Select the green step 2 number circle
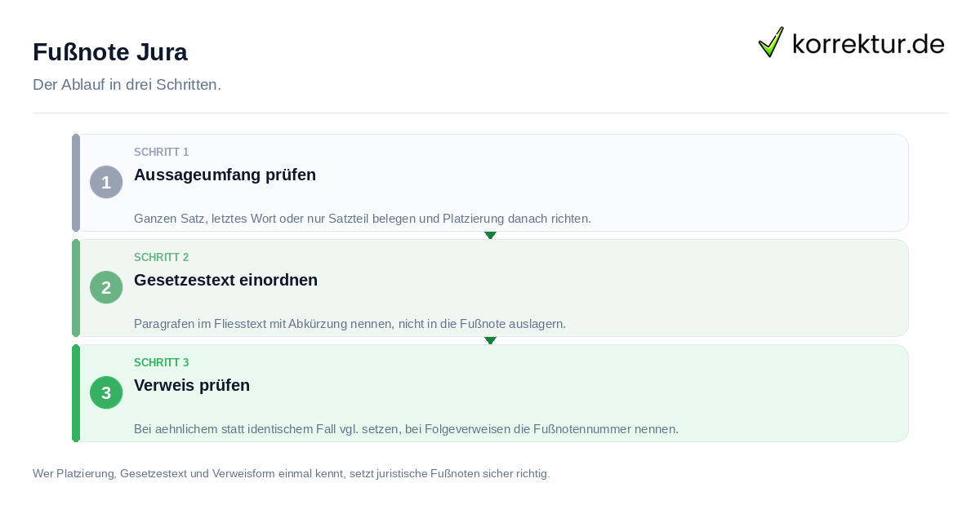The width and height of the screenshot is (980, 514). (106, 287)
